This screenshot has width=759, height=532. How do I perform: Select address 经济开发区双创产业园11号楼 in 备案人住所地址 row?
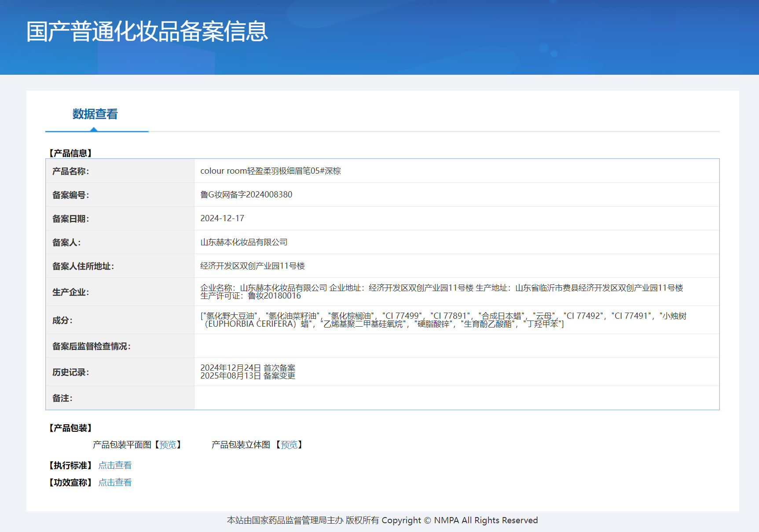pos(253,266)
